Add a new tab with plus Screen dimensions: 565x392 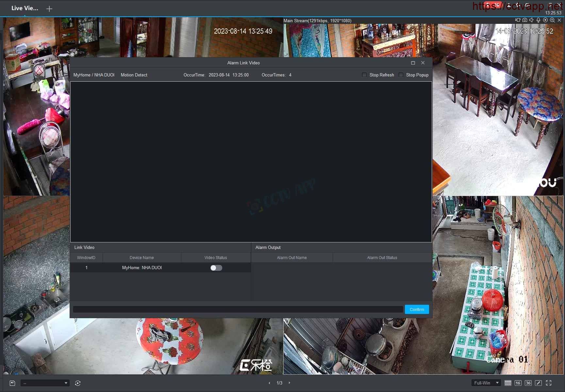49,9
